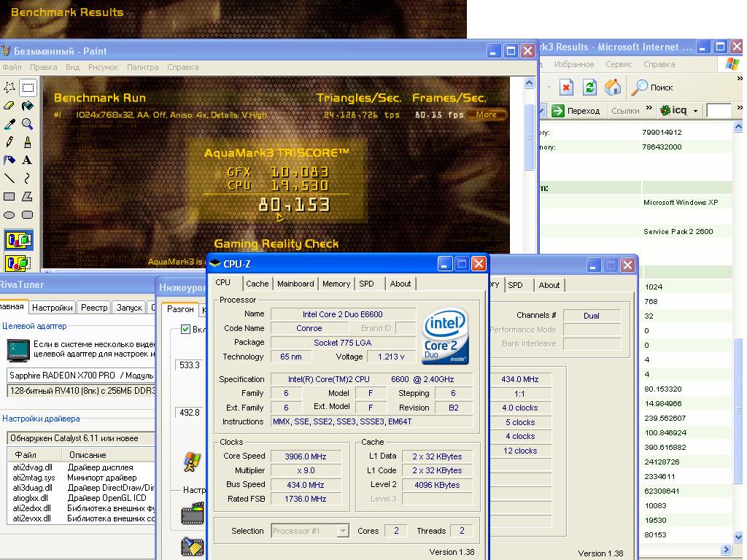This screenshot has width=747, height=560.
Task: Click the video memory chip icon under Настр
Action: (193, 513)
